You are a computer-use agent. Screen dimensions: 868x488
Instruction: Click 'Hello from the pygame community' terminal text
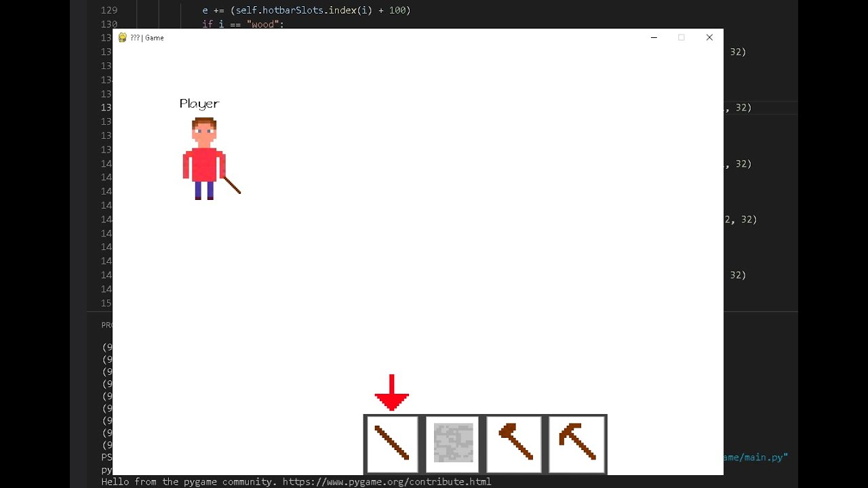(189, 482)
